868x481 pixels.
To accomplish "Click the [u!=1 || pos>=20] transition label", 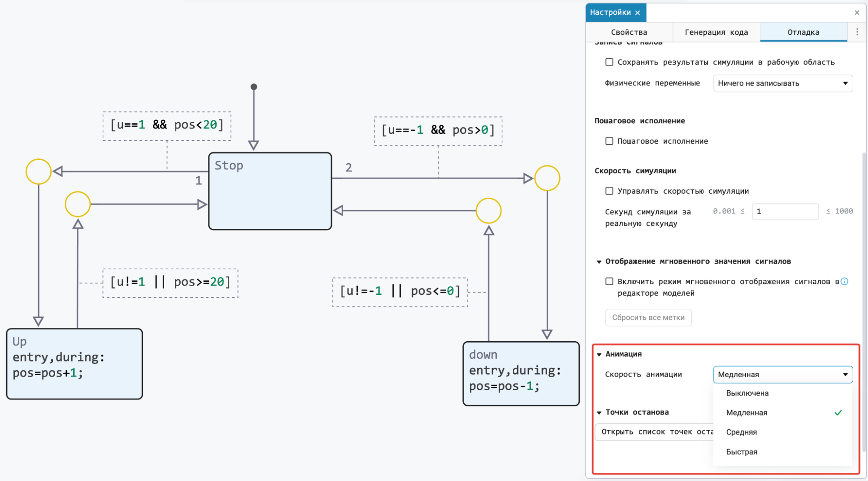I will pyautogui.click(x=170, y=283).
